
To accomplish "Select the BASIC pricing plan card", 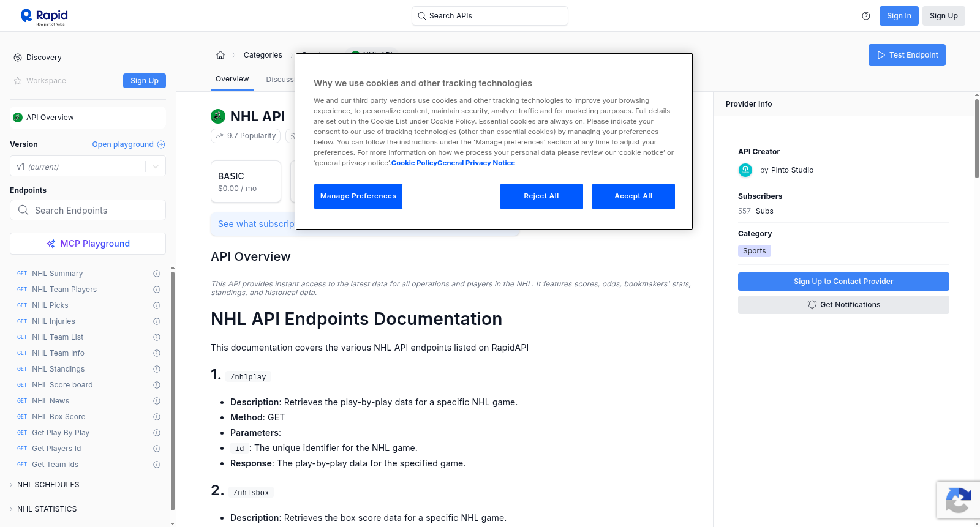I will click(246, 182).
